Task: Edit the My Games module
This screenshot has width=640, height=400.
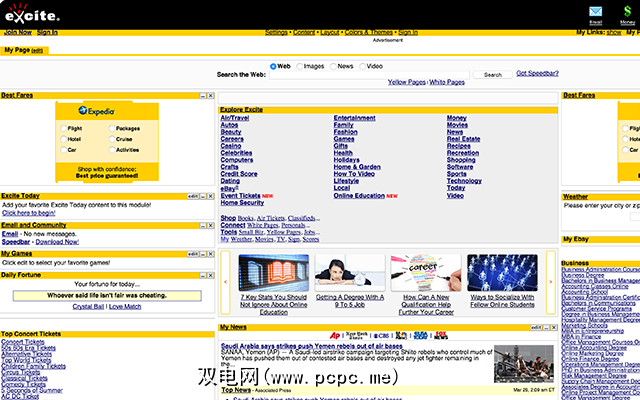Action: click(x=193, y=254)
